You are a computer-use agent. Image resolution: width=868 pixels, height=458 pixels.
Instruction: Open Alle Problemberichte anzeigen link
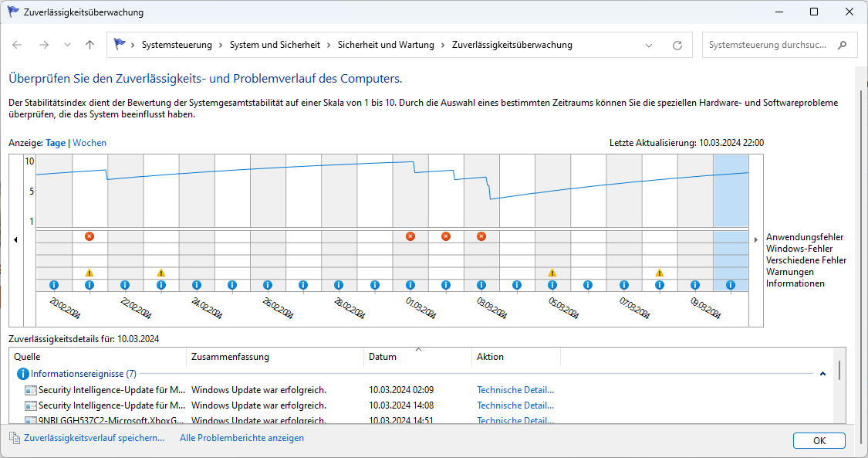(241, 438)
